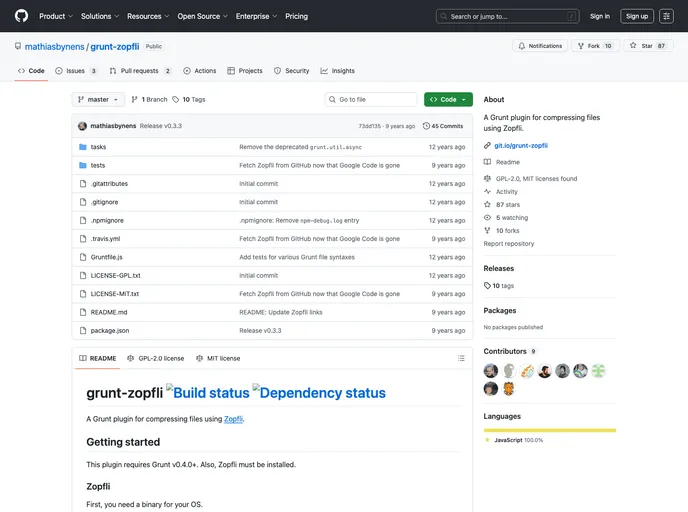Expand the Open Source menu
This screenshot has width=688, height=512.
tap(202, 16)
